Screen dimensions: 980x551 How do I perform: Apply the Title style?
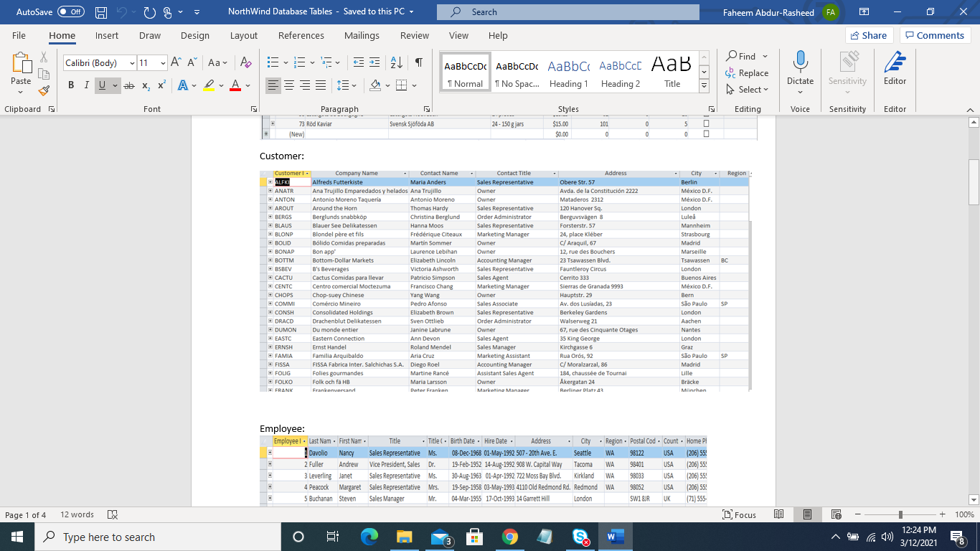[672, 72]
